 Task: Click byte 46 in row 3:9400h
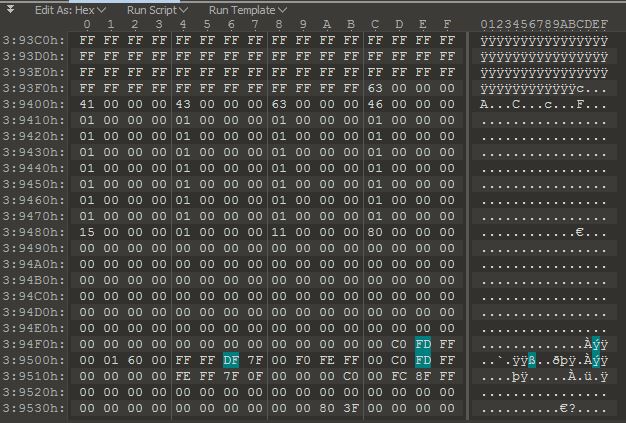point(375,104)
